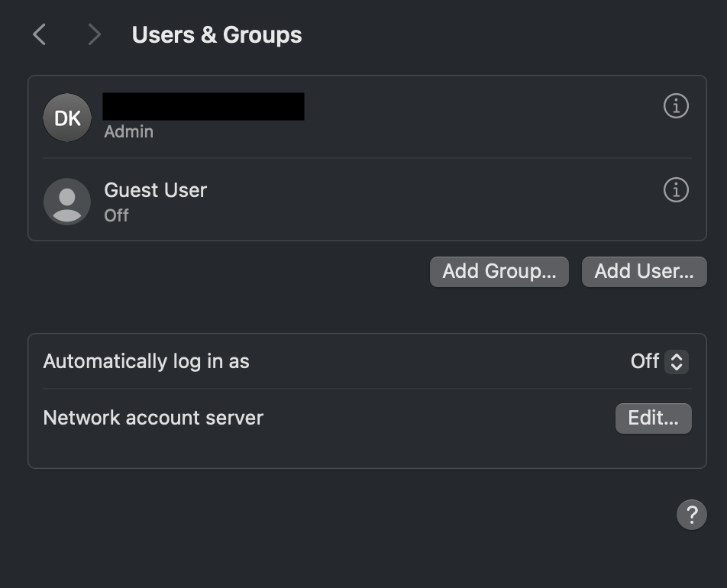Click the Guest User silhouette avatar

67,202
